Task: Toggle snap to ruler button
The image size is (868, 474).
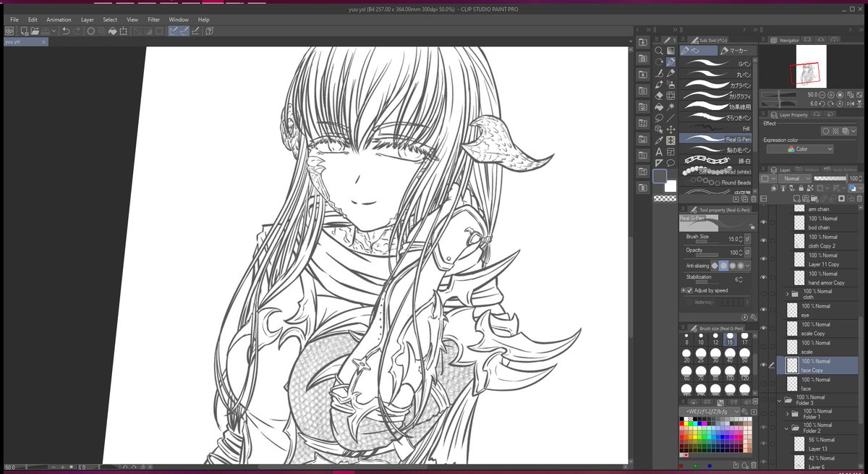Action: (x=173, y=30)
